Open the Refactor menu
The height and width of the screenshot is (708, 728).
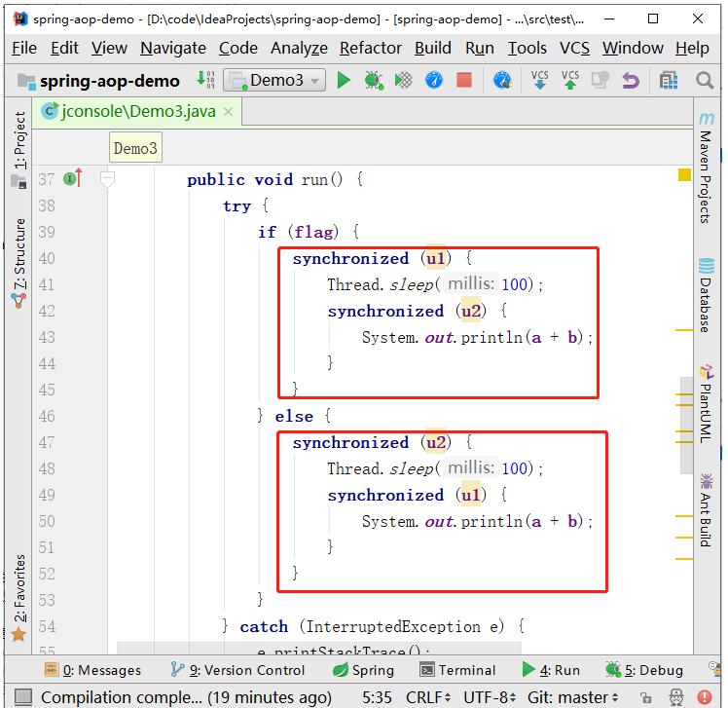pos(370,48)
